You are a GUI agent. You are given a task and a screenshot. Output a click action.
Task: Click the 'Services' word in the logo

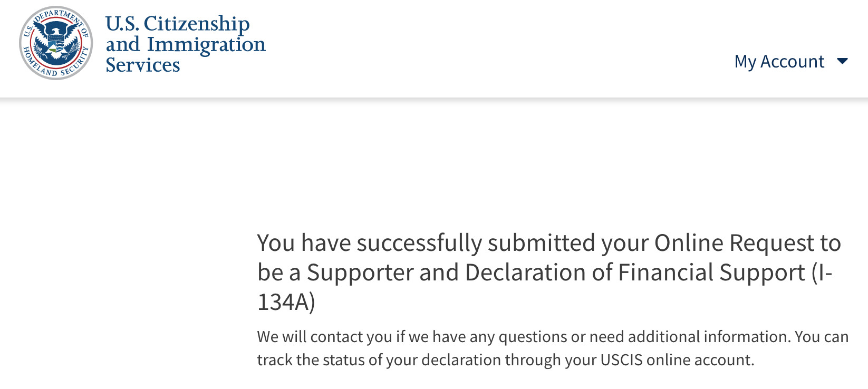[142, 65]
